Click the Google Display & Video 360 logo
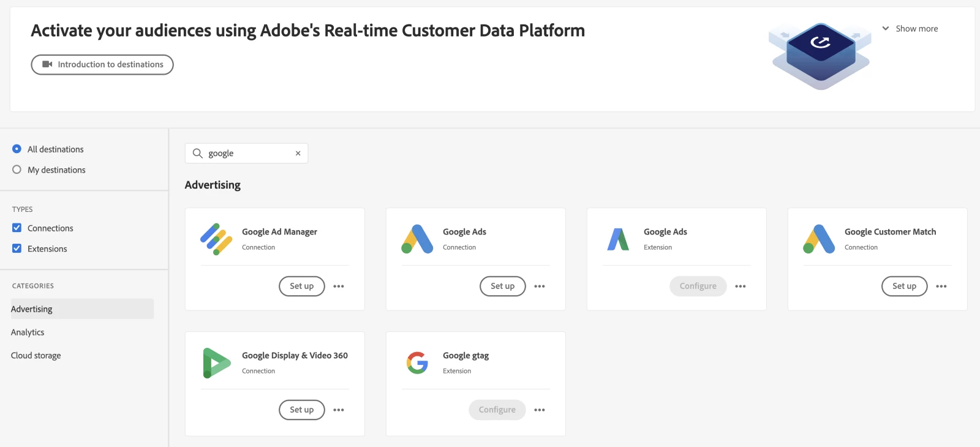 click(216, 362)
